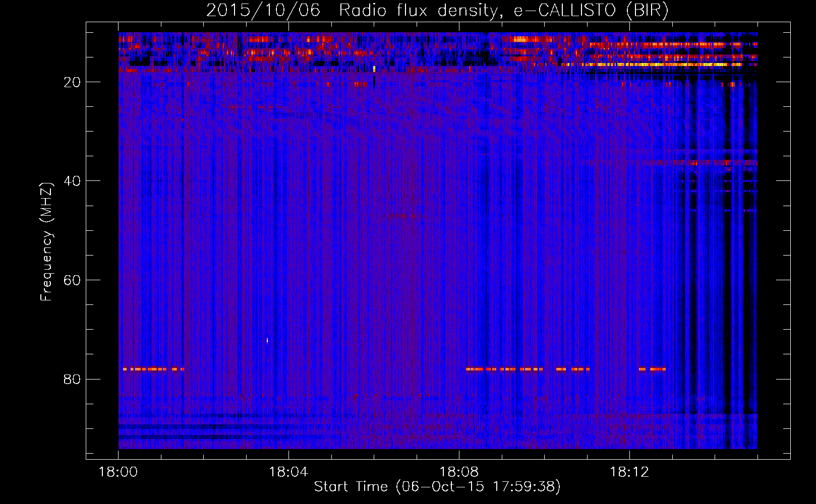Click the '40' frequency tick label

coord(72,181)
